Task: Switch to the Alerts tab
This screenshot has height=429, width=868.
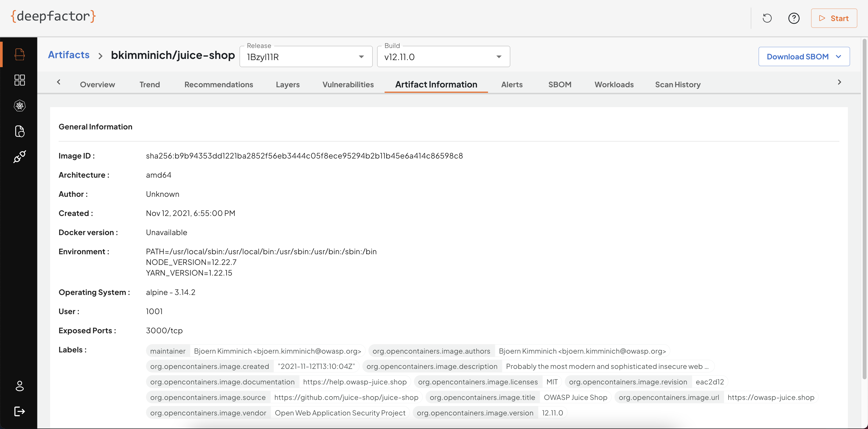Action: pos(512,84)
